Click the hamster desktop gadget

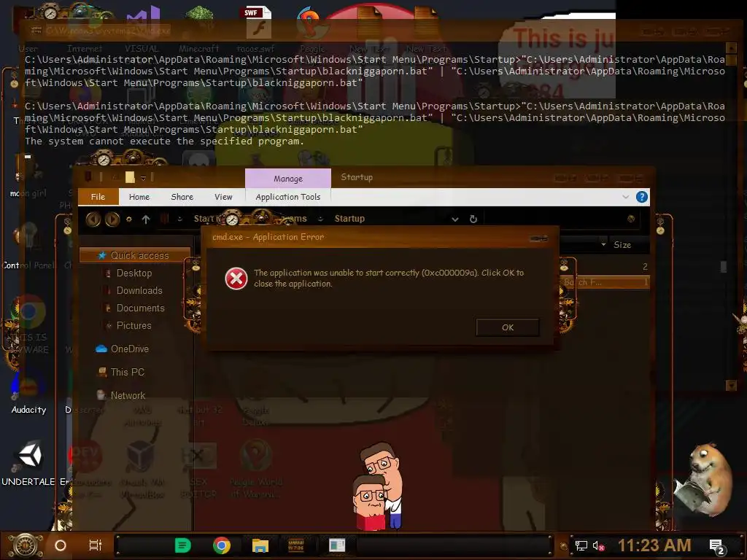tap(704, 480)
